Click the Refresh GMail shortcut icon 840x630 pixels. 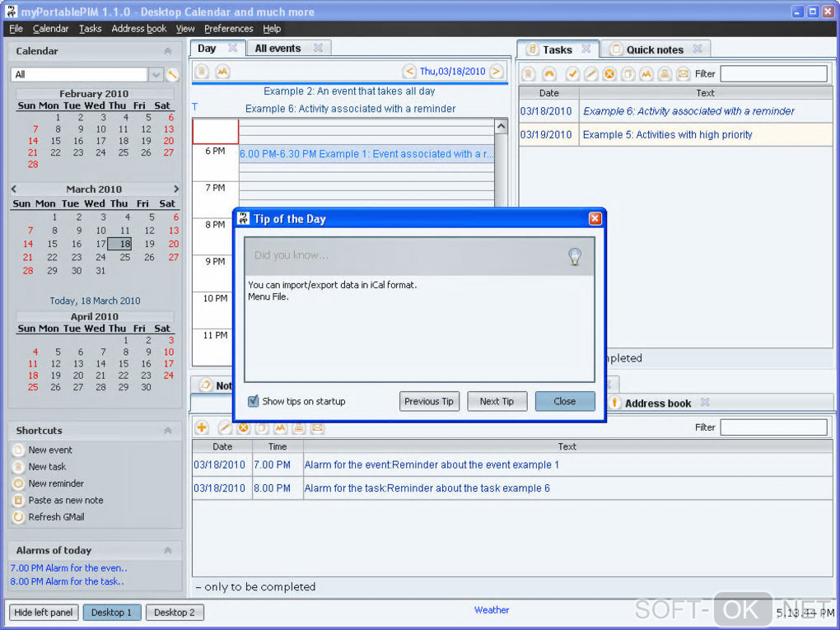coord(19,517)
